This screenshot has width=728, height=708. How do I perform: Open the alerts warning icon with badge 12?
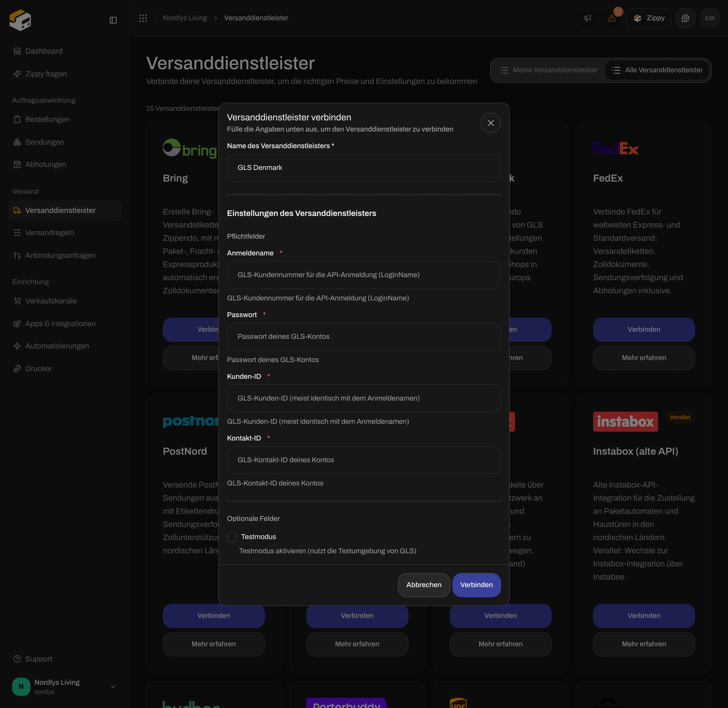[612, 18]
